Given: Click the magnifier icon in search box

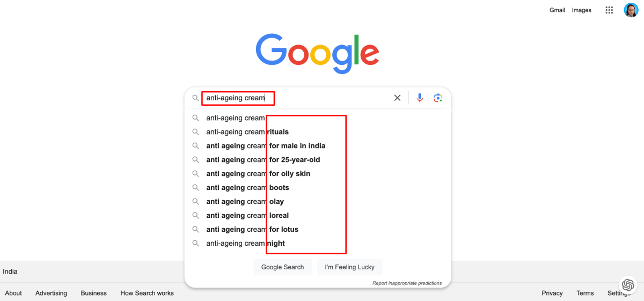Looking at the screenshot, I should click(x=195, y=98).
